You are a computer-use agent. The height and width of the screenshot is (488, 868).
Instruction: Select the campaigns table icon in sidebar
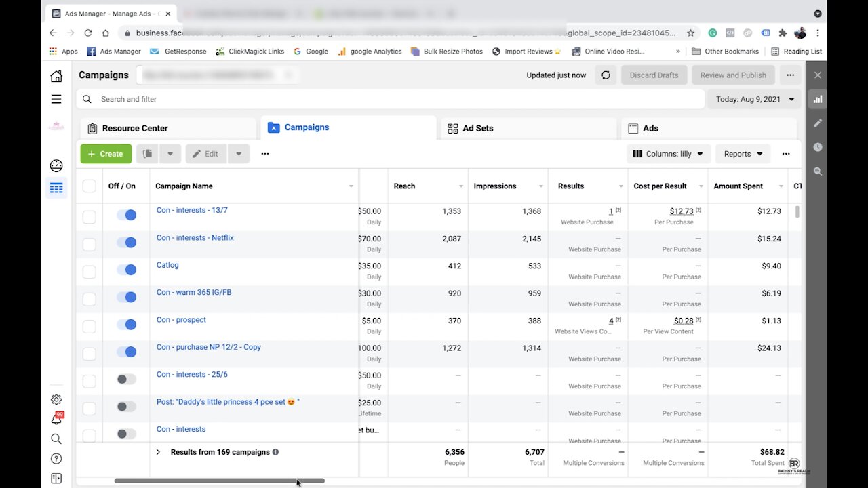click(x=56, y=188)
